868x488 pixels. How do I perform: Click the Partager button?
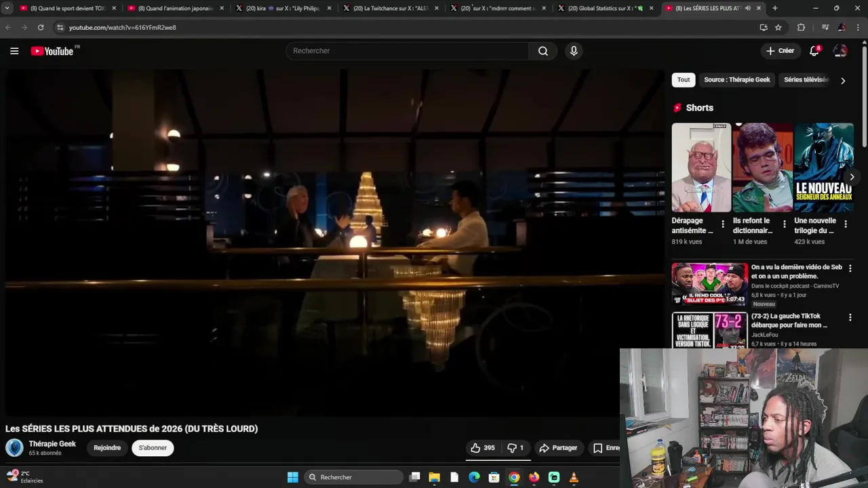point(558,448)
